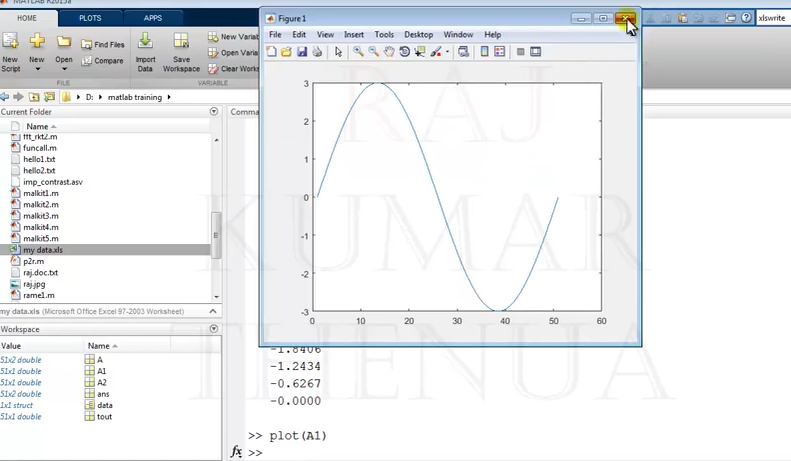Click the Link Plot icon

click(463, 51)
